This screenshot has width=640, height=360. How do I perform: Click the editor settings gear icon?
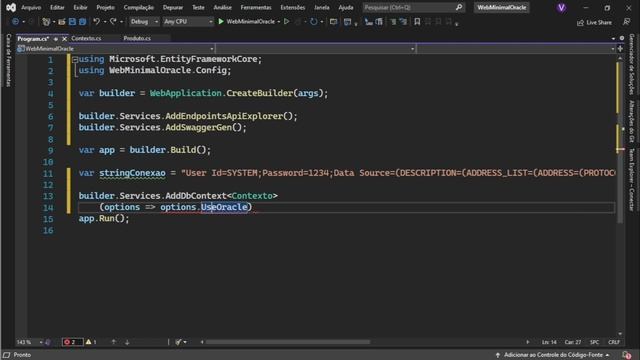pos(622,38)
